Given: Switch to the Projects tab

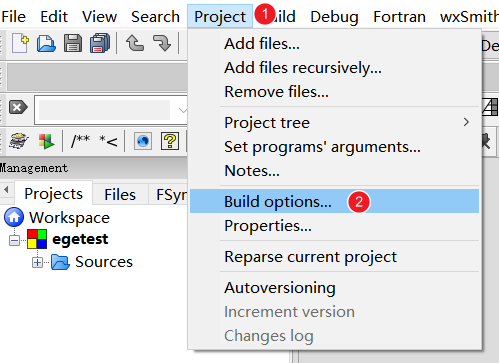Looking at the screenshot, I should pyautogui.click(x=53, y=194).
